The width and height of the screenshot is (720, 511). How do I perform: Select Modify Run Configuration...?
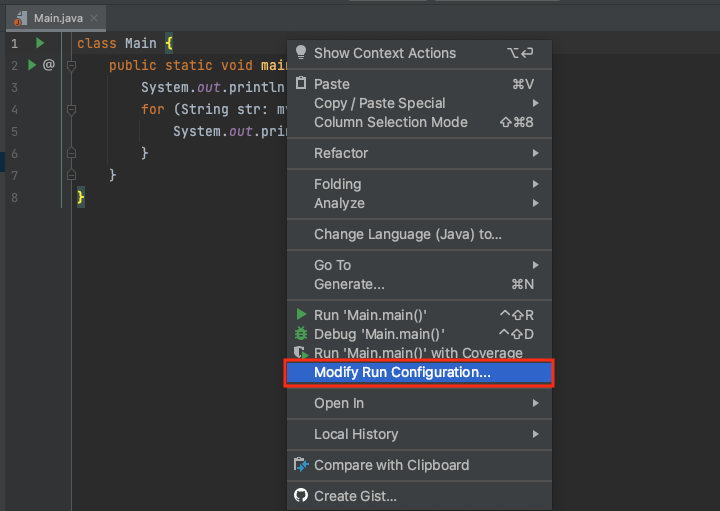[x=419, y=372]
